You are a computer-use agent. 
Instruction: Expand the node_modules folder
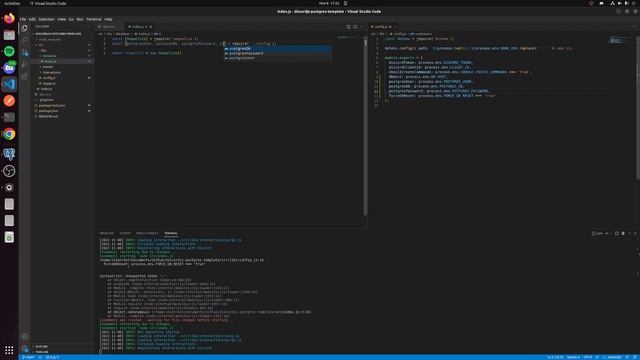click(x=50, y=40)
